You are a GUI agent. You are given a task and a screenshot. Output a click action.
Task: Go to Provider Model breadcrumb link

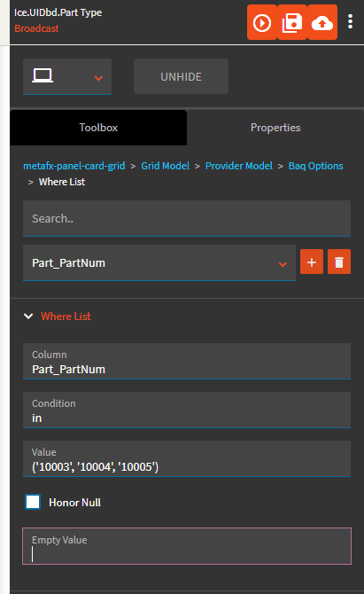239,166
